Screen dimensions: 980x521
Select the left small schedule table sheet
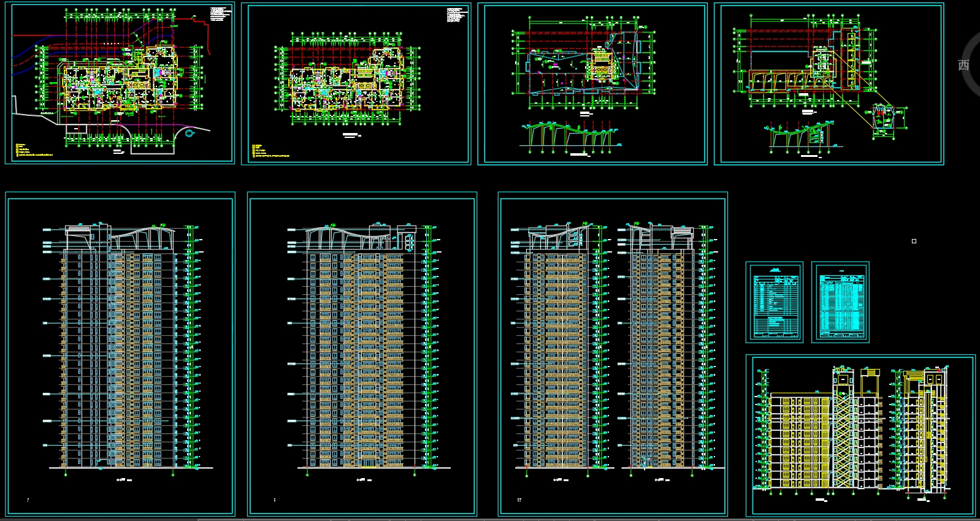click(774, 302)
